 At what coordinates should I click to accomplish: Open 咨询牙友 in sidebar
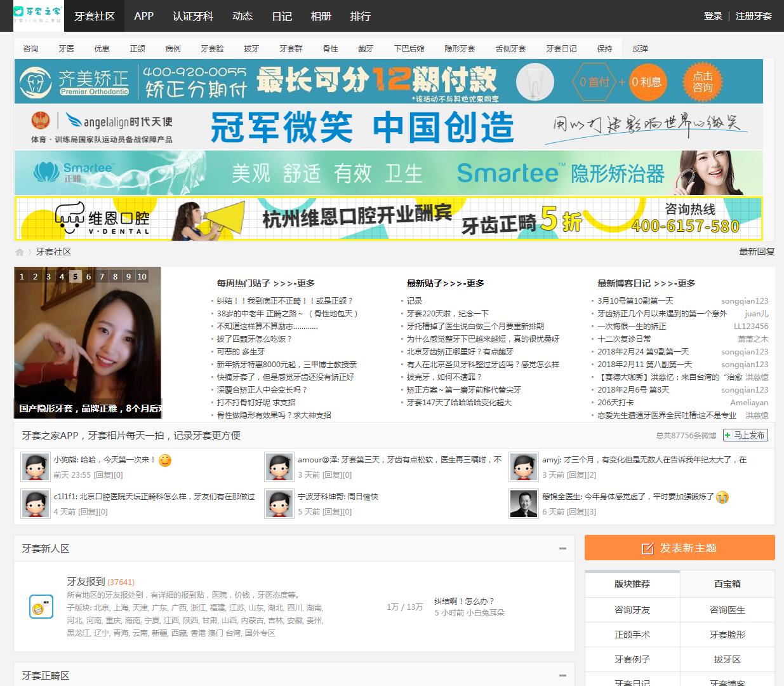pos(632,610)
